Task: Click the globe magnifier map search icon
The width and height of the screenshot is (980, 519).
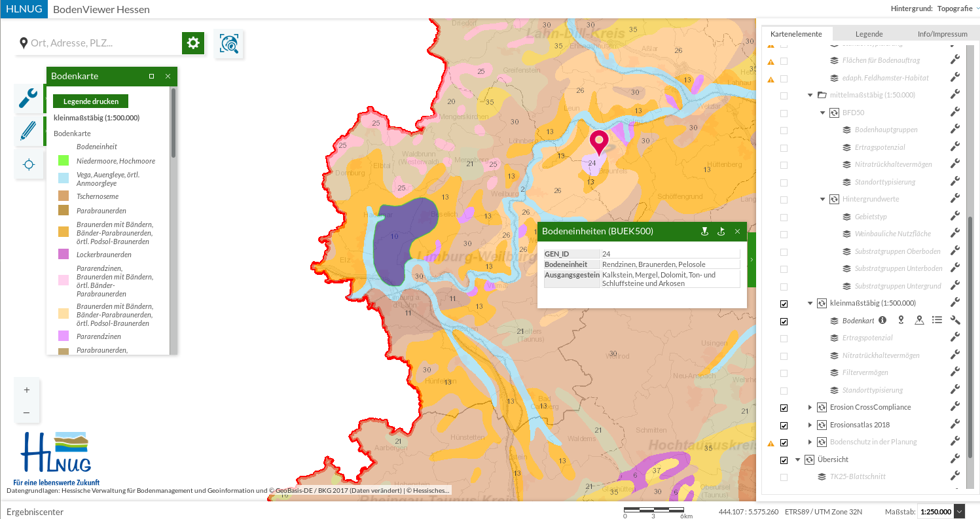Action: [x=229, y=44]
